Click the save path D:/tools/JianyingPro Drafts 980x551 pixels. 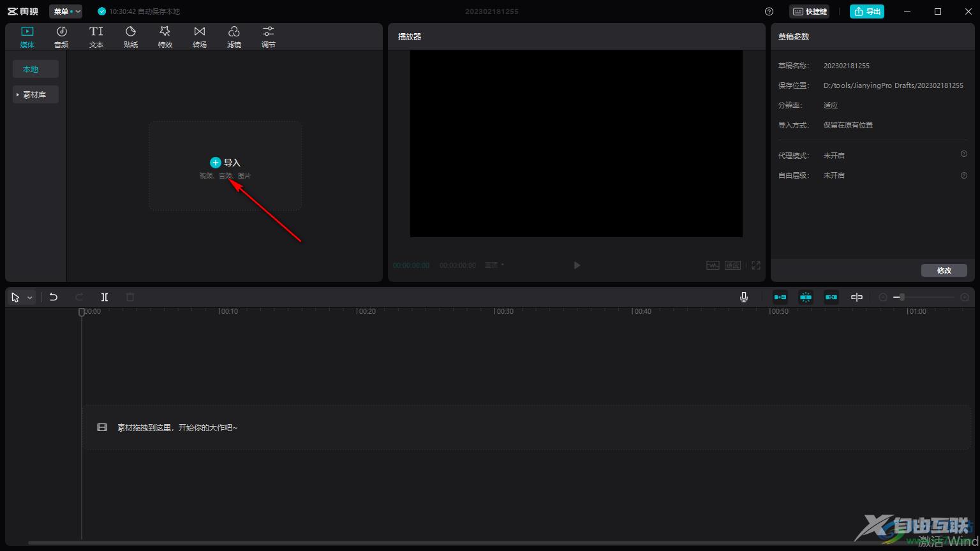[893, 85]
